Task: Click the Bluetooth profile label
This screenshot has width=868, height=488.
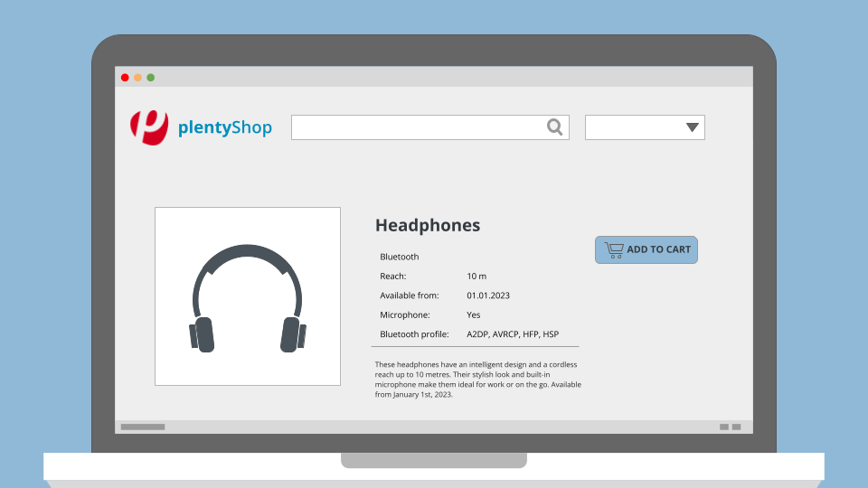Action: point(414,334)
